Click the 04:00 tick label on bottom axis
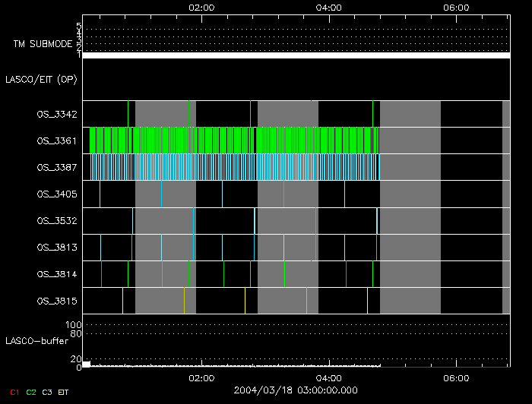This screenshot has height=404, width=532. coord(328,377)
